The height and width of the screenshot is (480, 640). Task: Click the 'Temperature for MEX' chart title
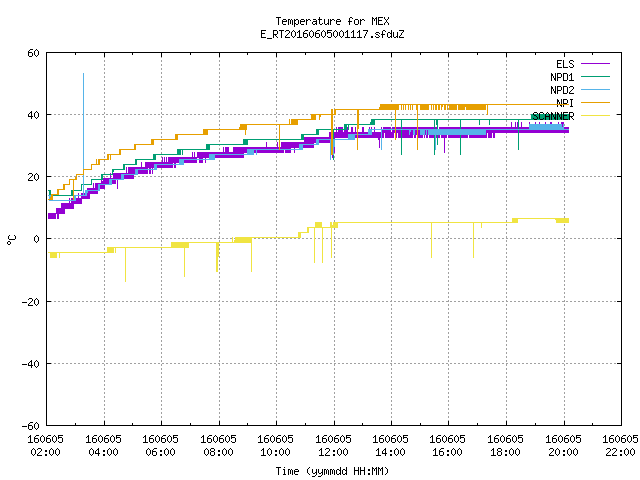(x=332, y=21)
